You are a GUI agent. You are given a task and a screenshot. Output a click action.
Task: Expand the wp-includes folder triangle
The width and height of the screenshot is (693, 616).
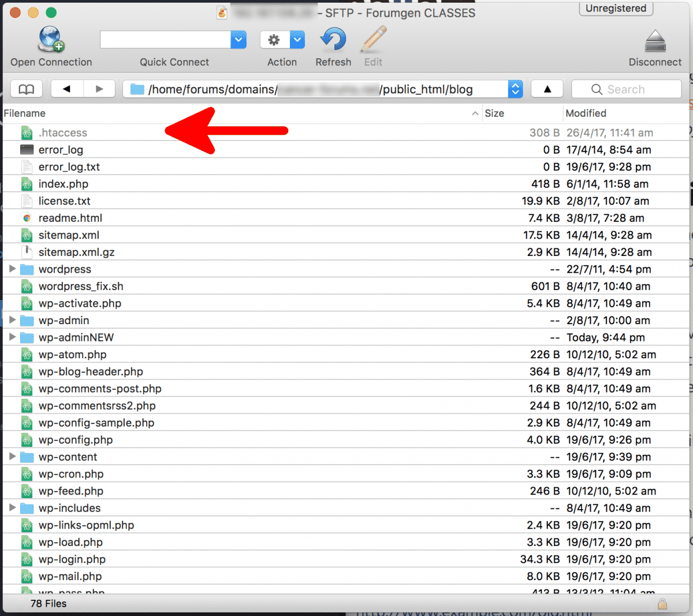pos(12,508)
